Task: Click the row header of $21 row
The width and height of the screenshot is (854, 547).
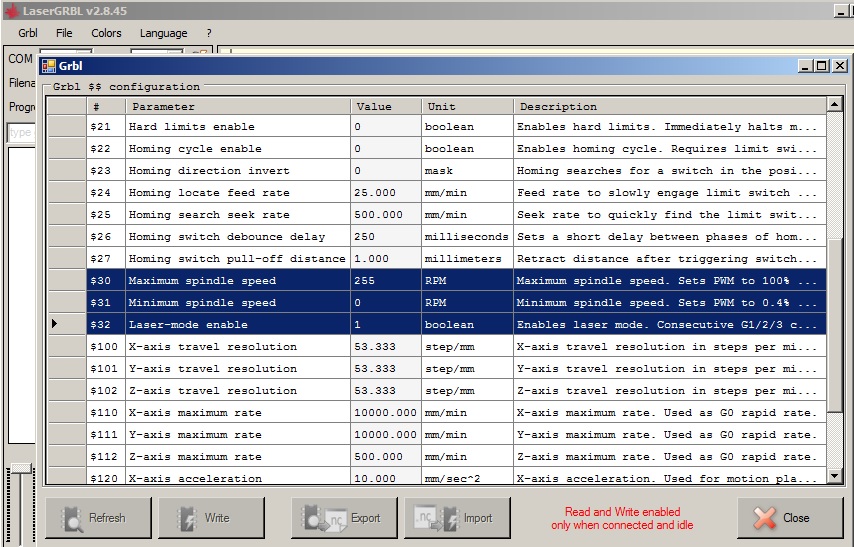Action: (67, 126)
